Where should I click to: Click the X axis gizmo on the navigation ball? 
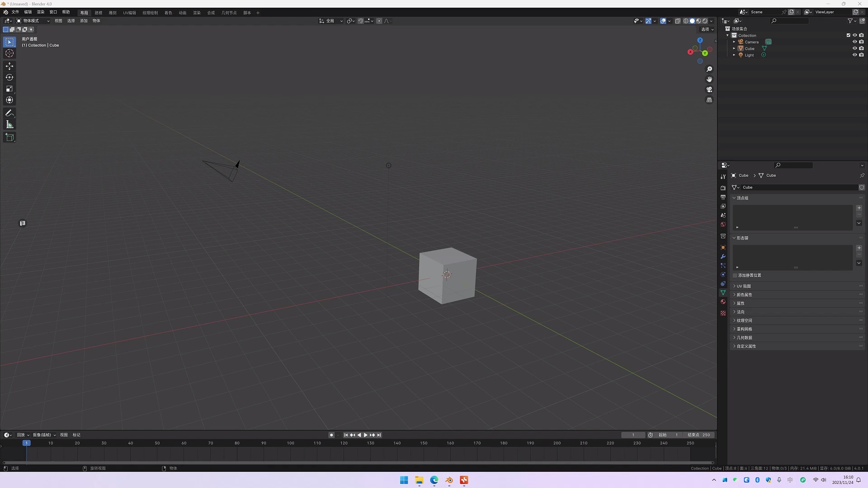(691, 52)
